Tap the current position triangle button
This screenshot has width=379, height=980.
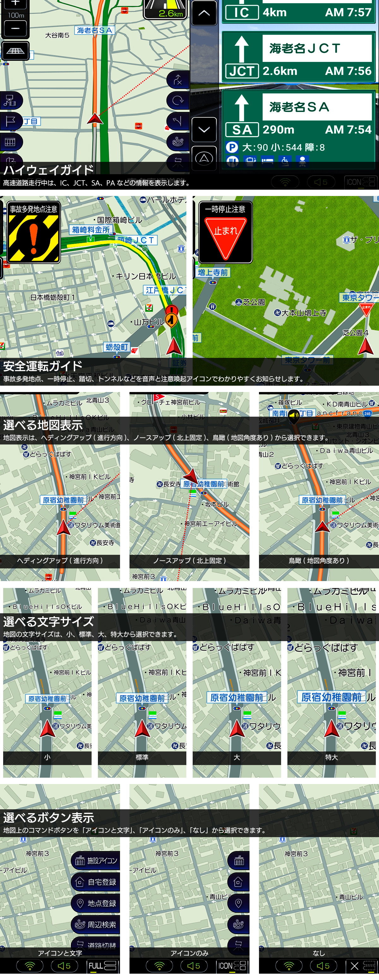[x=204, y=158]
